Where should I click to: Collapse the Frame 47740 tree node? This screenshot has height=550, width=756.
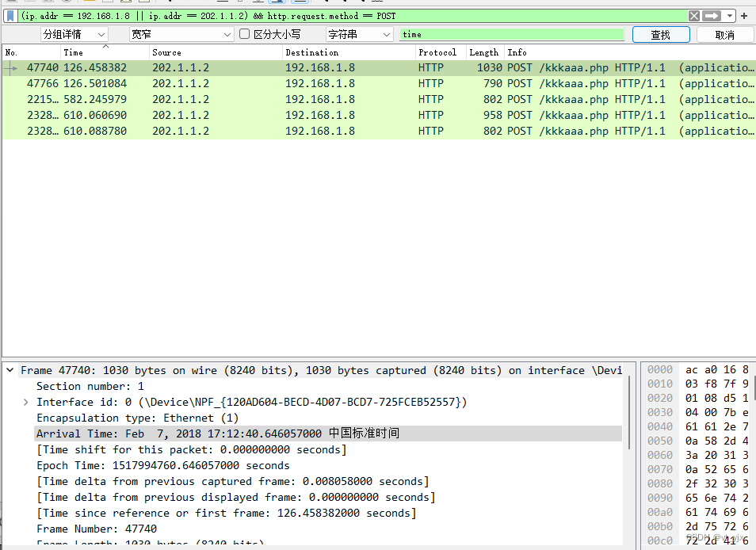[x=10, y=370]
